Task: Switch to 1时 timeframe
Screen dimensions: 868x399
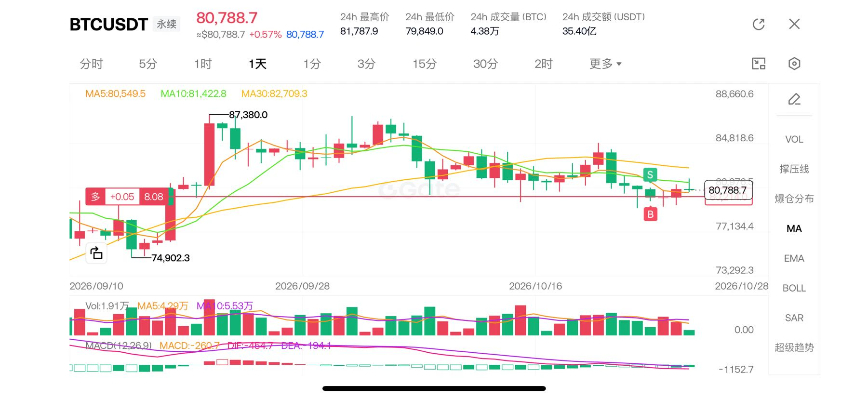Action: [x=203, y=64]
